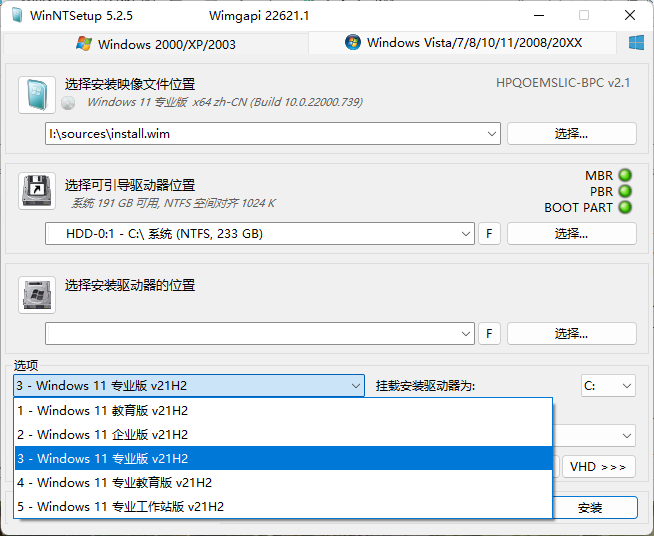Click the Windows 11 专业版 x64 build info text
This screenshot has width=654, height=536.
click(225, 102)
